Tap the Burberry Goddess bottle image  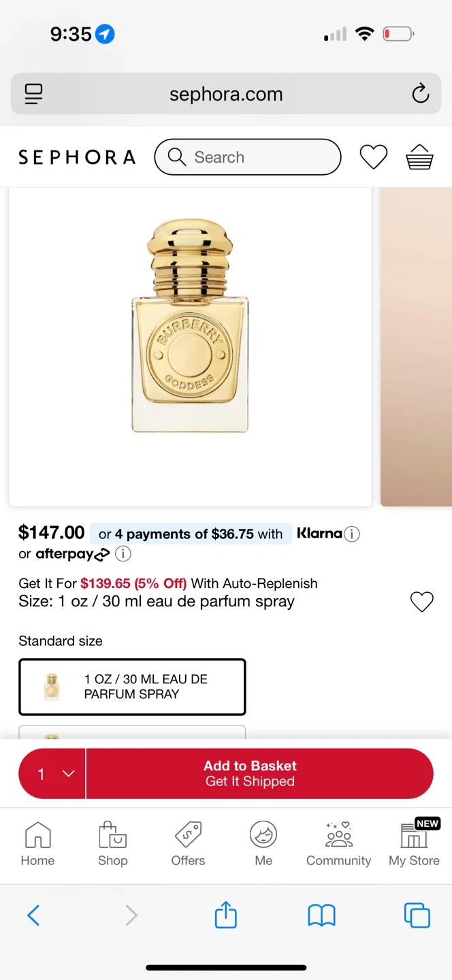(190, 327)
